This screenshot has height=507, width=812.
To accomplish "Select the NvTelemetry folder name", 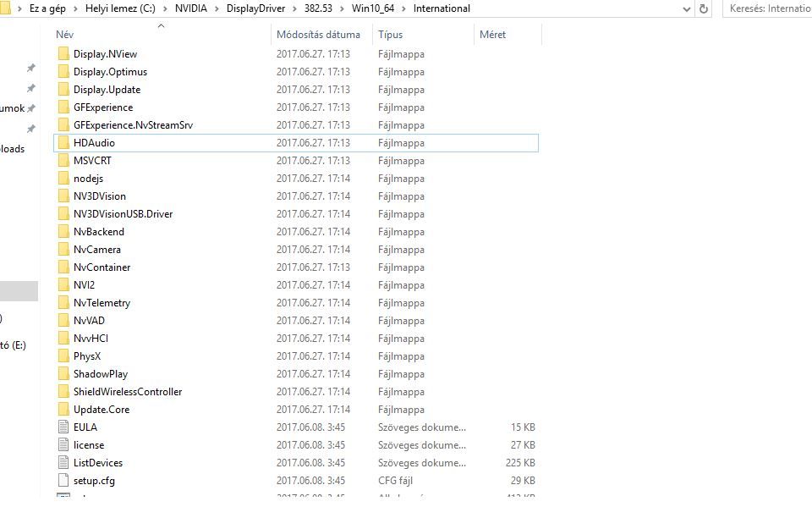I will pyautogui.click(x=101, y=303).
